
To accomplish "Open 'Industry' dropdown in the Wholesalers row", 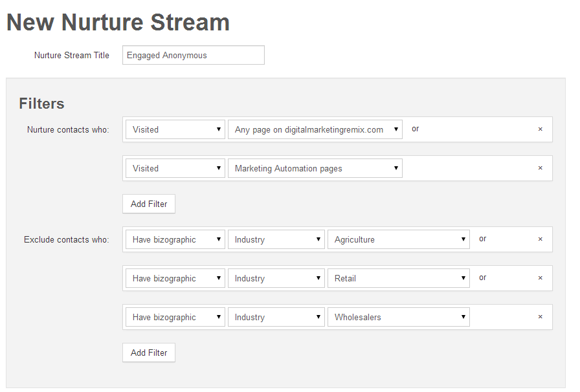I will click(x=276, y=317).
